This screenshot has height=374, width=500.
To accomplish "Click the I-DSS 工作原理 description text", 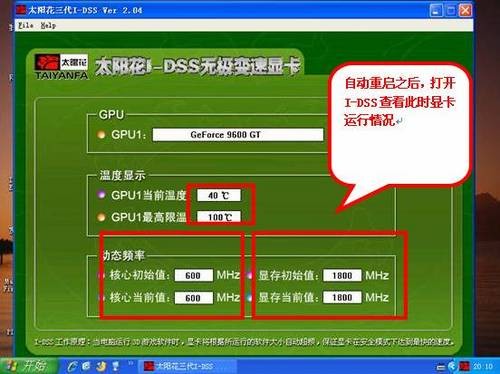I will pyautogui.click(x=244, y=342).
